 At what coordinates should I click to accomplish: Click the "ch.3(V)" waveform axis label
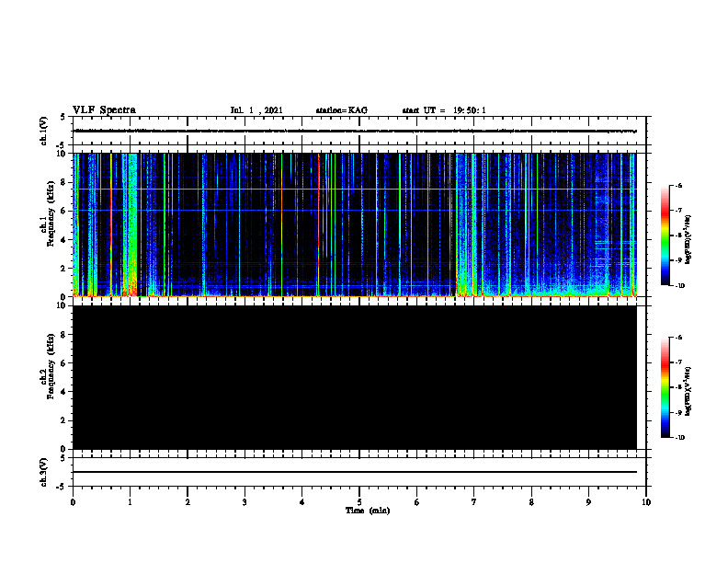pyautogui.click(x=44, y=473)
